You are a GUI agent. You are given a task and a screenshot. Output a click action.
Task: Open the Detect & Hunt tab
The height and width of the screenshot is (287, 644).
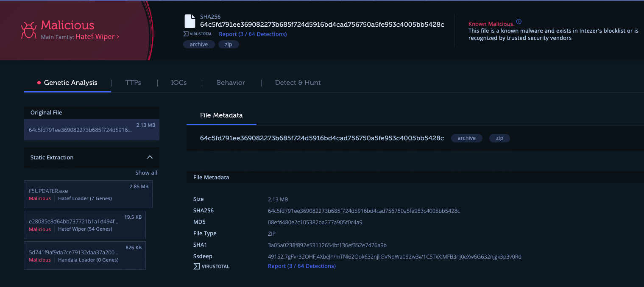tap(298, 83)
